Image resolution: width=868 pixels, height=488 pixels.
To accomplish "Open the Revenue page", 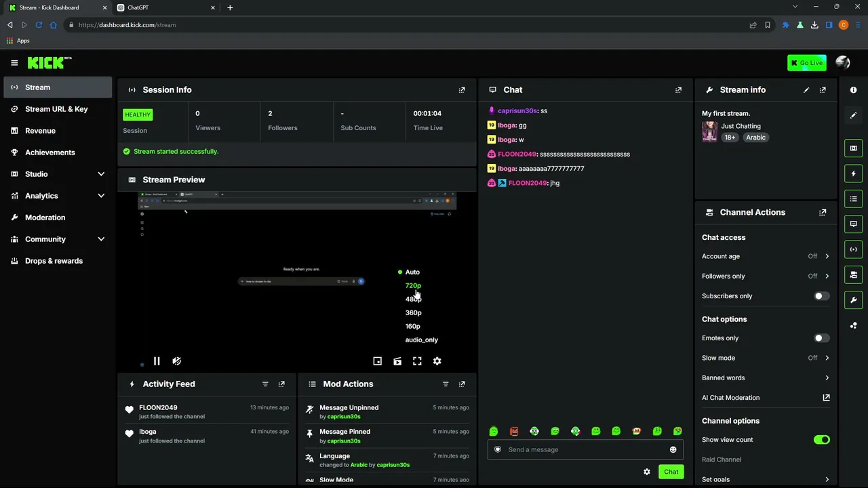I will click(x=58, y=131).
